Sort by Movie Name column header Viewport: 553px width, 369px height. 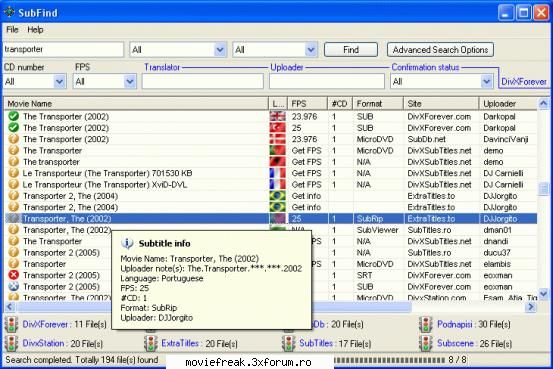[136, 104]
